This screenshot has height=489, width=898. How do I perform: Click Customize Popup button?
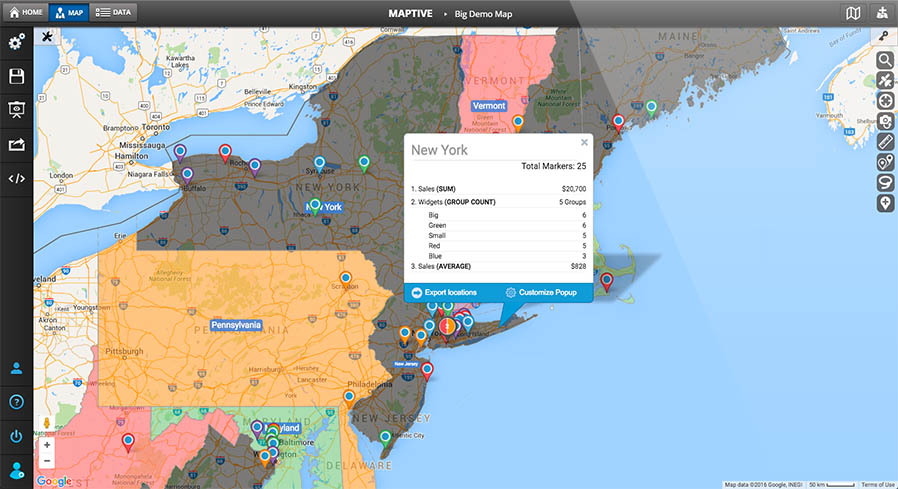pos(541,293)
